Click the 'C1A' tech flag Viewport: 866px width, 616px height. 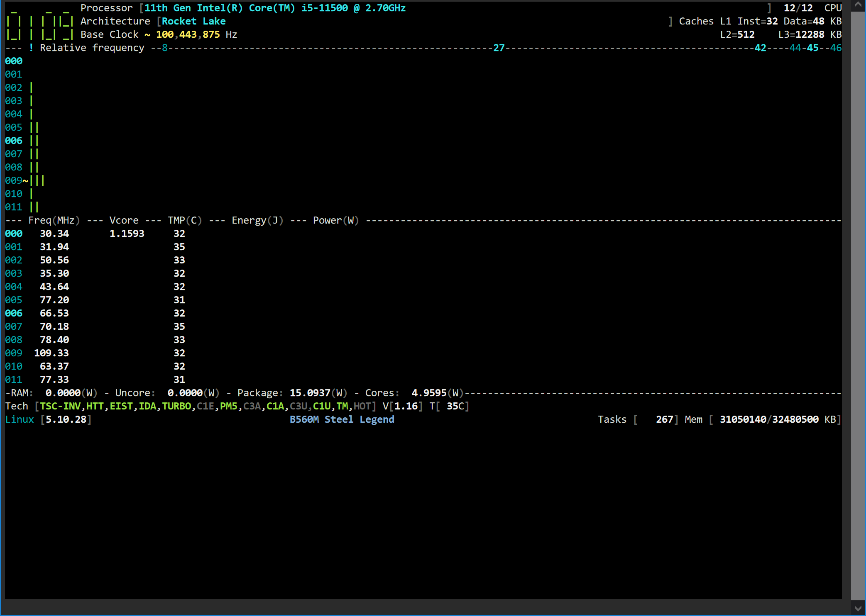[275, 406]
